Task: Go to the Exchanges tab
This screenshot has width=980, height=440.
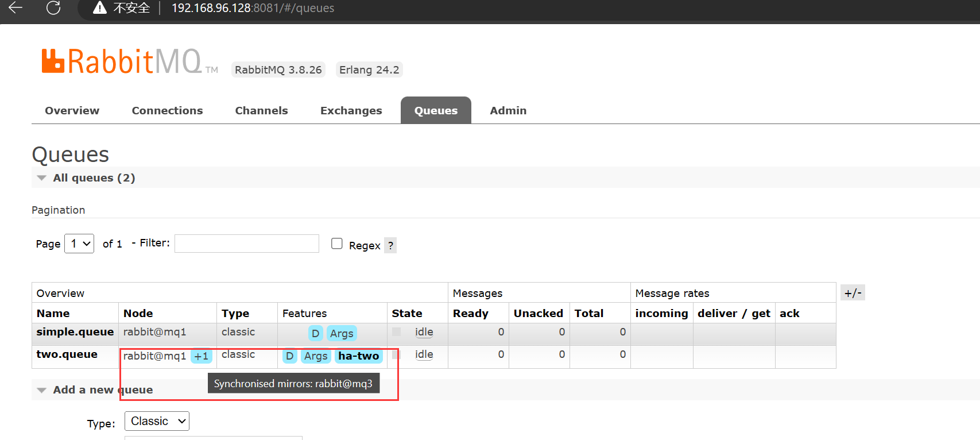Action: [x=351, y=110]
